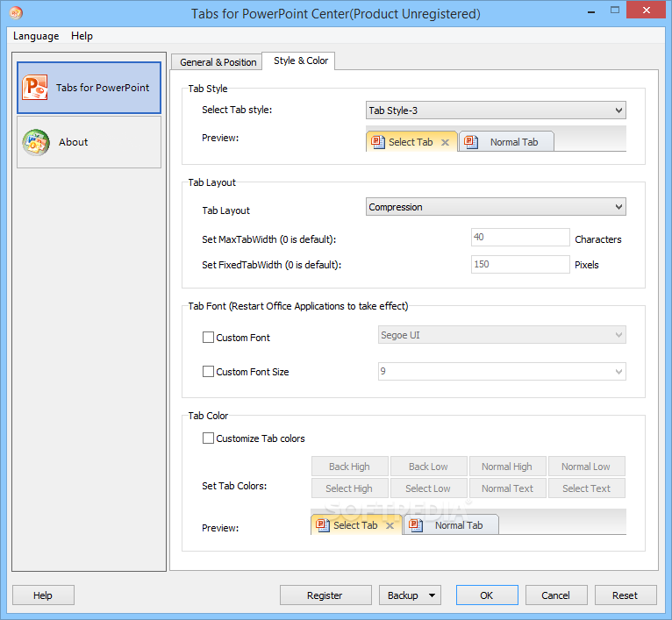The image size is (672, 620).
Task: Click the Normal Tab in the Tab Style preview
Action: [x=506, y=142]
